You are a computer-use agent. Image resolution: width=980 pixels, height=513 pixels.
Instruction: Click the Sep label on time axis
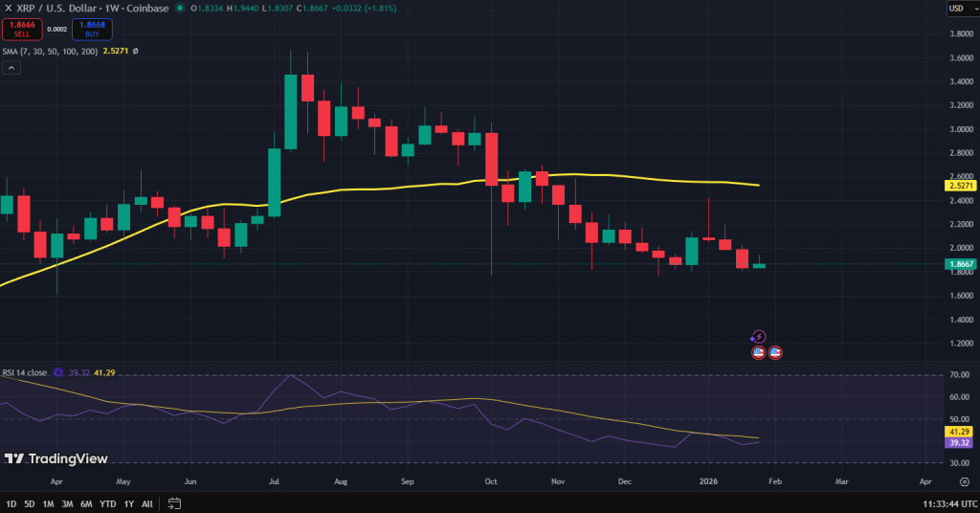(408, 481)
